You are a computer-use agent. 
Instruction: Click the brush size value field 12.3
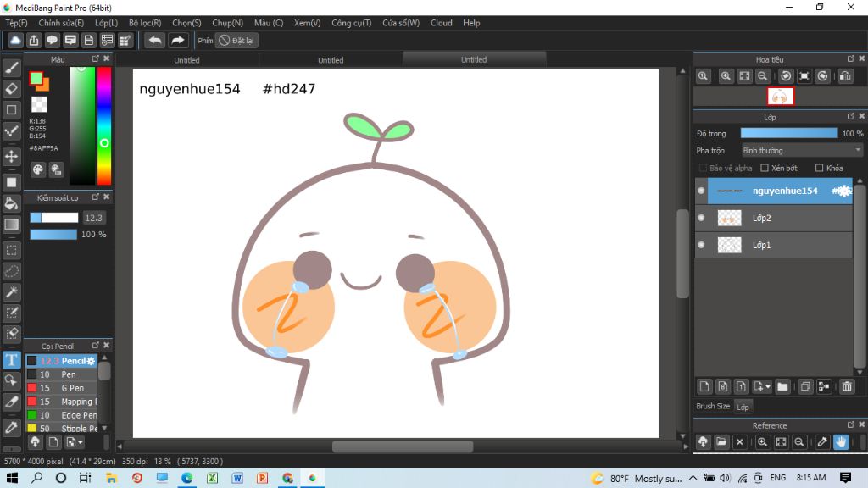[93, 218]
